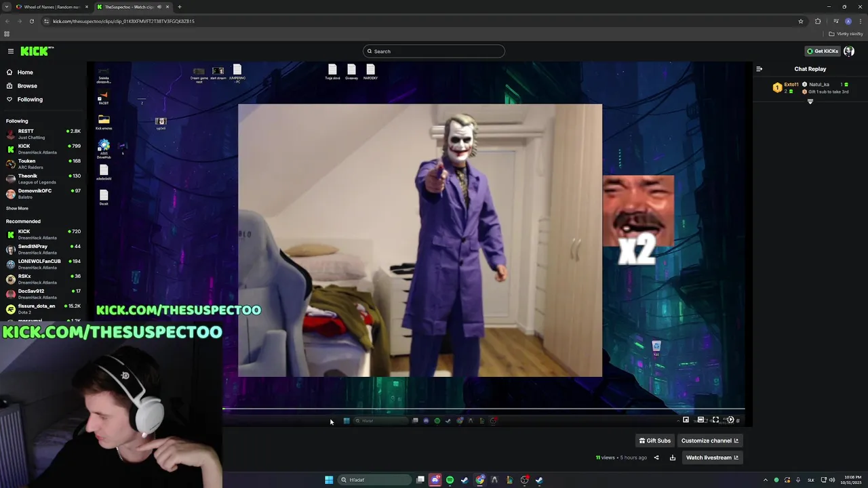Open the browser extensions menu
This screenshot has height=488, width=868.
tap(818, 21)
